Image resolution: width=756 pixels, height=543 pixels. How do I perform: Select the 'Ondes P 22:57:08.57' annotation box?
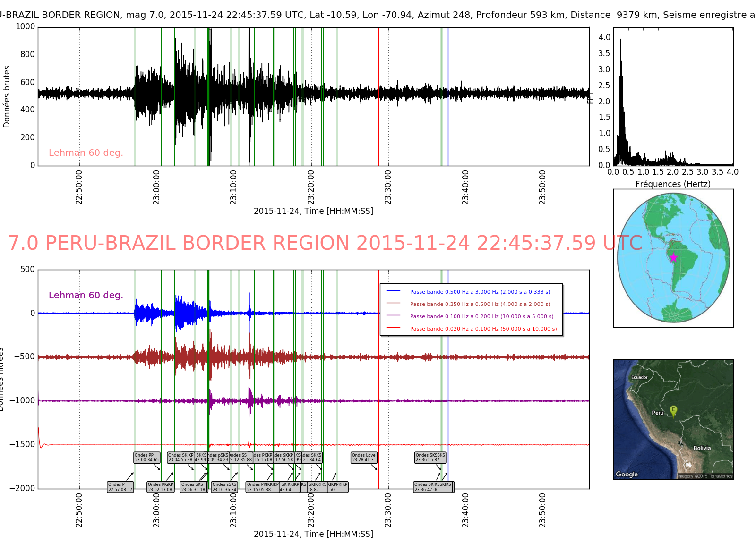120,487
